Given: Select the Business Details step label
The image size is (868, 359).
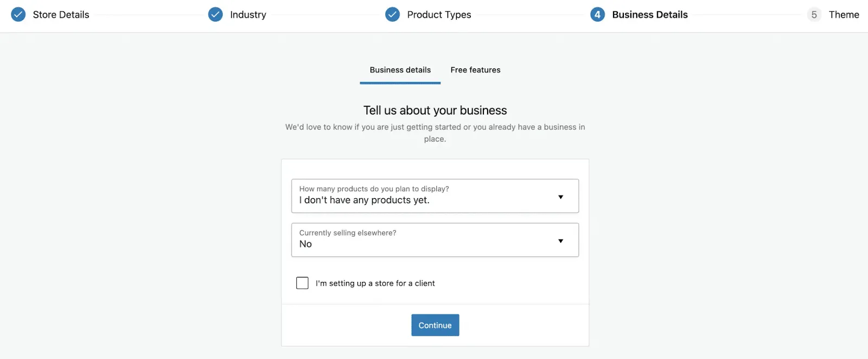Looking at the screenshot, I should click(650, 15).
